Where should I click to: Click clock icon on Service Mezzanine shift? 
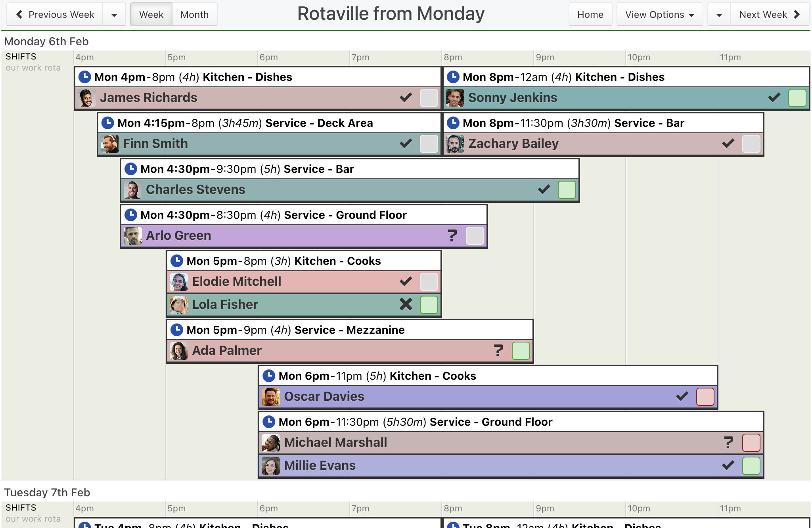coord(176,330)
